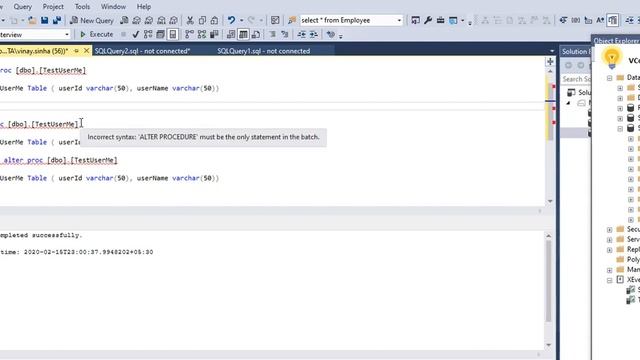
Task: Click the Find in Files icon
Action: 292,20
